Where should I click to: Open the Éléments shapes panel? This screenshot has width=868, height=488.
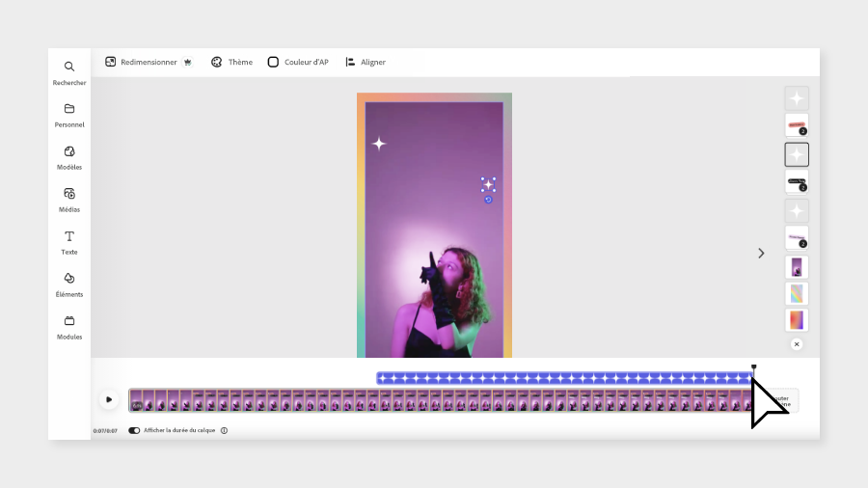pyautogui.click(x=69, y=285)
